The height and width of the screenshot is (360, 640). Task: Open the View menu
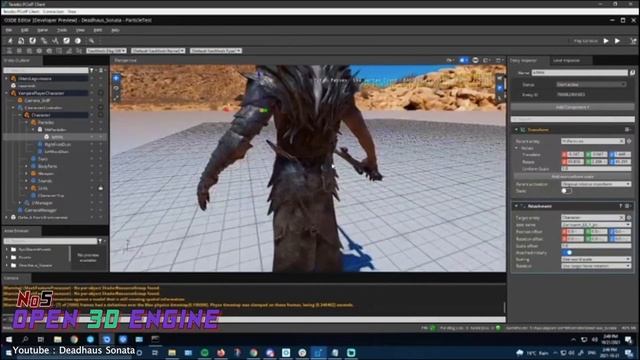pos(80,30)
